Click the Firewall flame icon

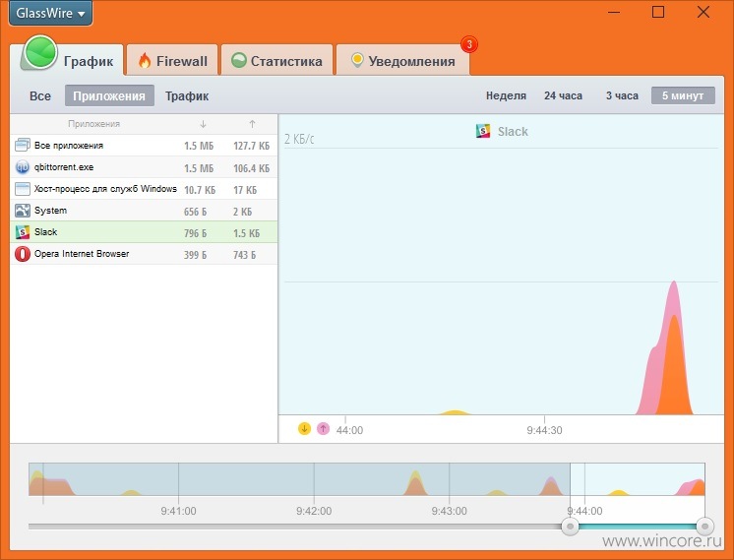pos(145,60)
